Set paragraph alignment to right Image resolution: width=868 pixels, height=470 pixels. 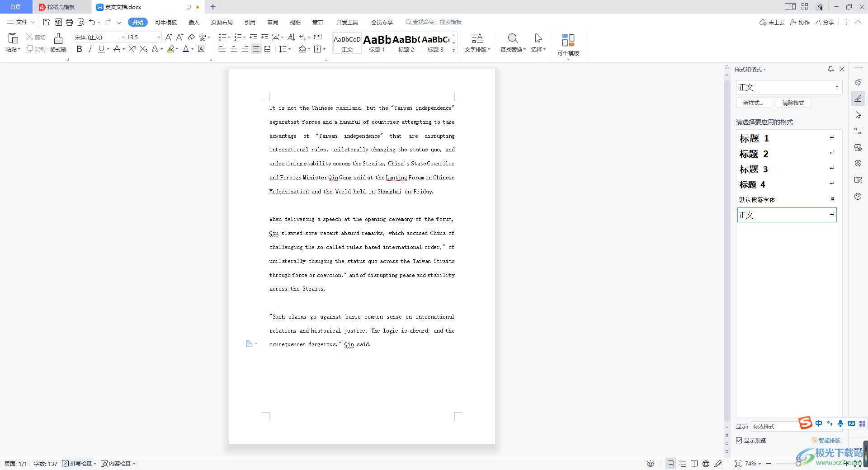[245, 49]
